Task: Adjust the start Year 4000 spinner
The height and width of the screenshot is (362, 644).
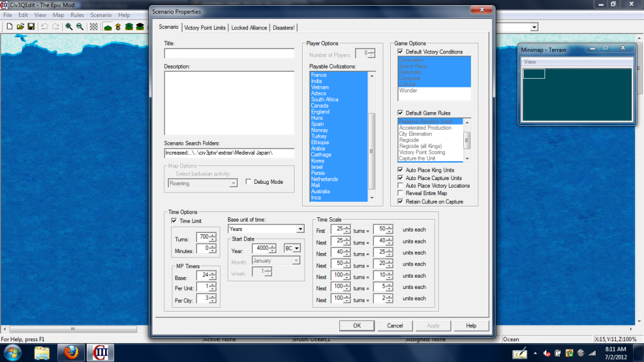Action: pos(273,248)
